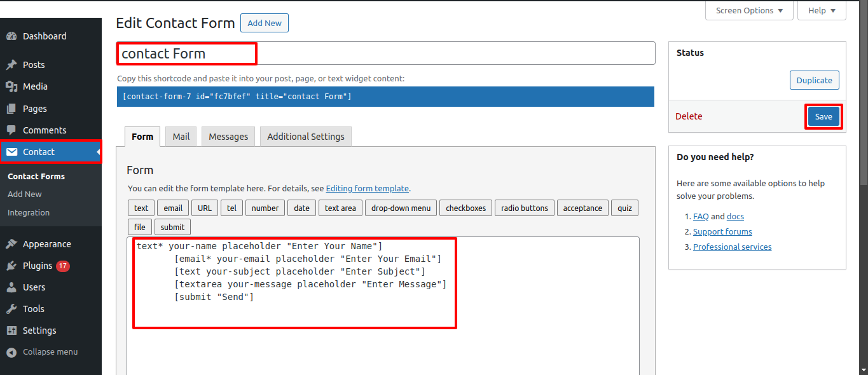
Task: Insert a drop-down menu form tag
Action: click(401, 208)
